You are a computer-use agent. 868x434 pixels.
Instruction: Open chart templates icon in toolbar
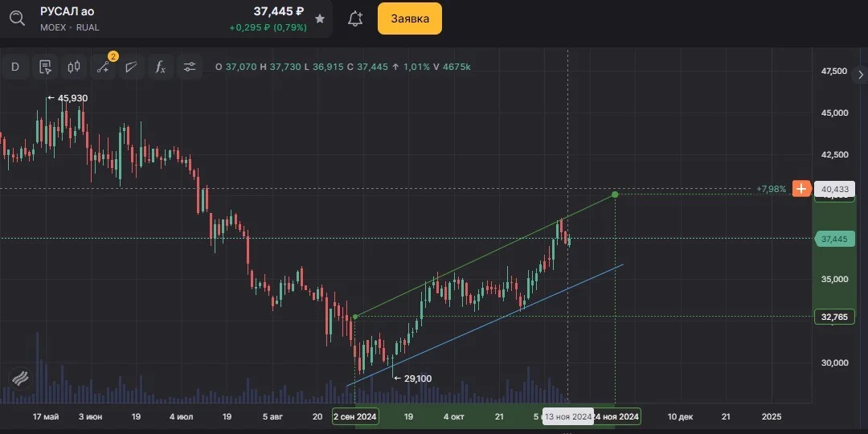(x=45, y=67)
